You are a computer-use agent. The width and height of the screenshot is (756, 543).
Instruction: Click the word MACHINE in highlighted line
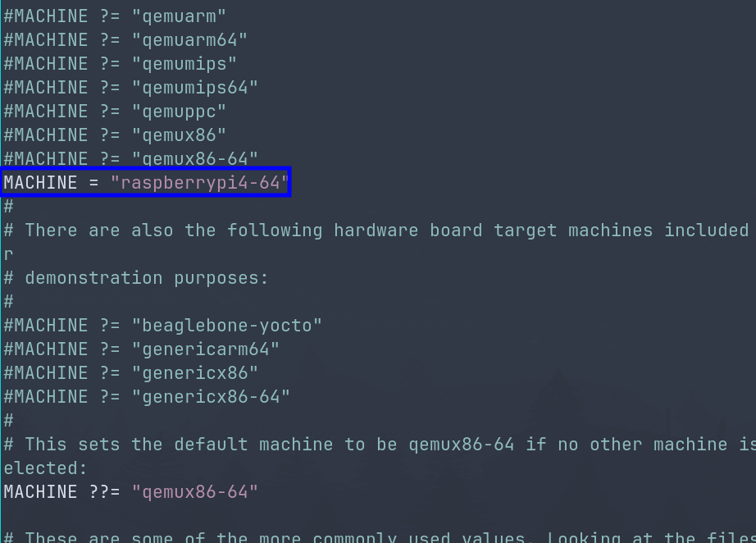(x=40, y=183)
